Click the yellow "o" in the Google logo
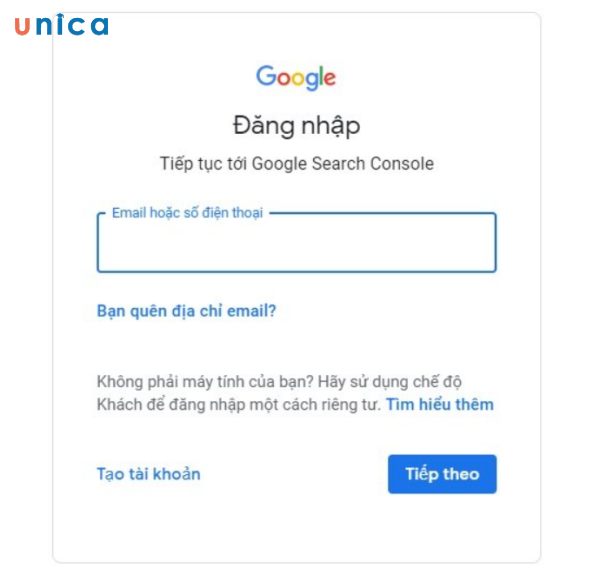 (x=300, y=78)
